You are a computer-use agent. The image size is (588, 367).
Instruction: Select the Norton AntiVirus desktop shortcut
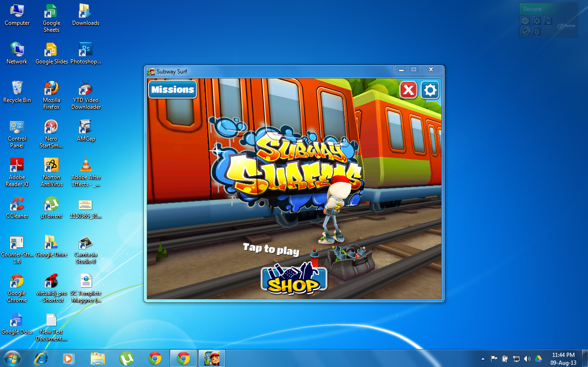point(51,172)
